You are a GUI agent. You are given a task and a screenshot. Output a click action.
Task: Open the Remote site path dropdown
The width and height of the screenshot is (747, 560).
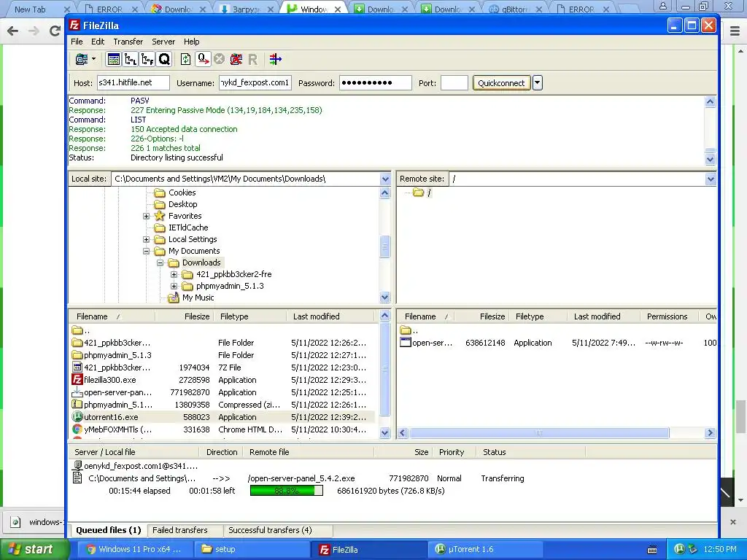tap(711, 179)
